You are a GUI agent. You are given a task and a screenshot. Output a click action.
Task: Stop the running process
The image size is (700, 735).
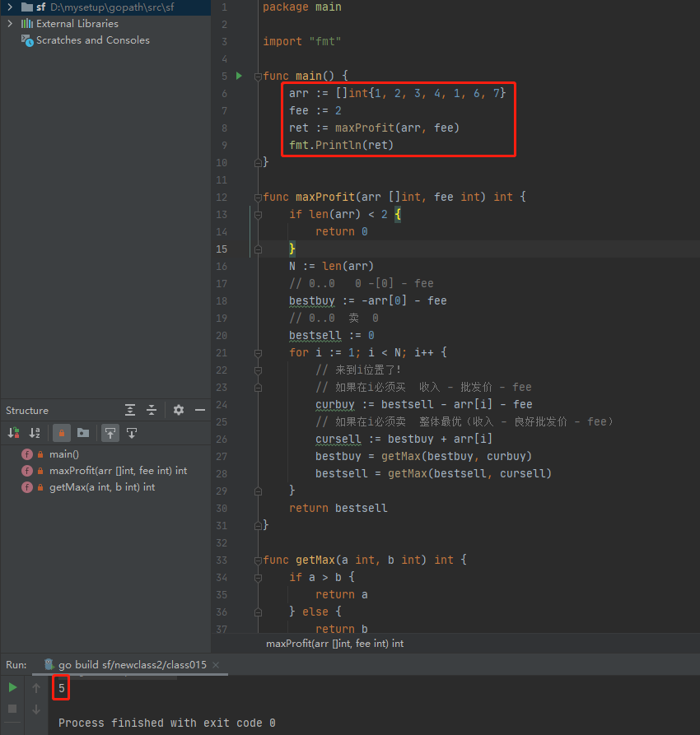[x=12, y=709]
